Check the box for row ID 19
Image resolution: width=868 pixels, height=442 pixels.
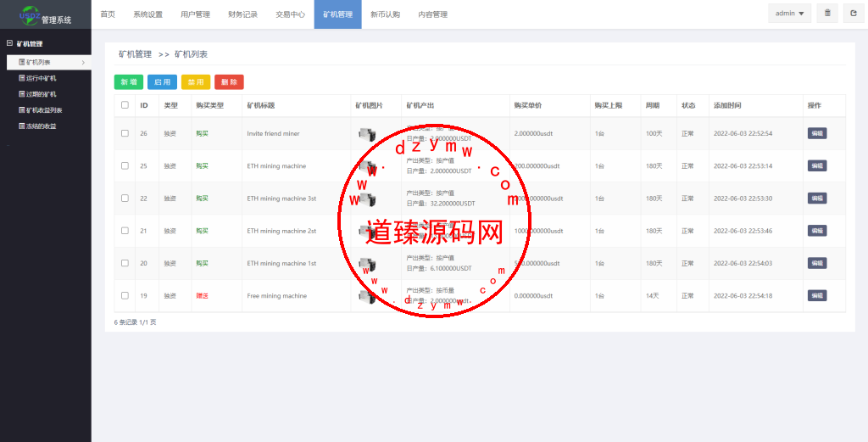[x=125, y=295]
